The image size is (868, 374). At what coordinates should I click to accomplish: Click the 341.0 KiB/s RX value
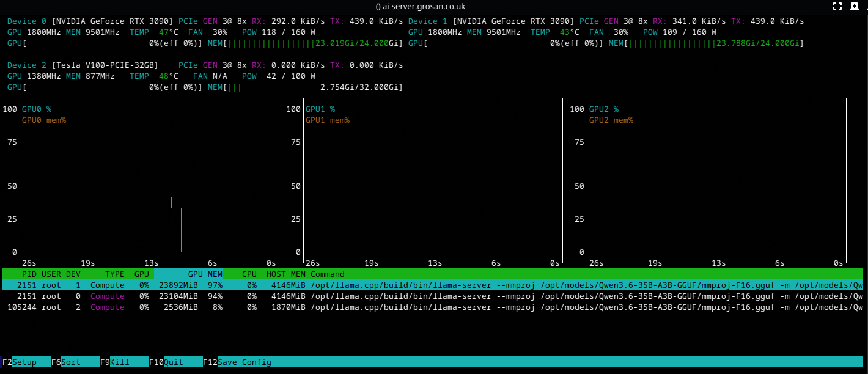click(699, 21)
